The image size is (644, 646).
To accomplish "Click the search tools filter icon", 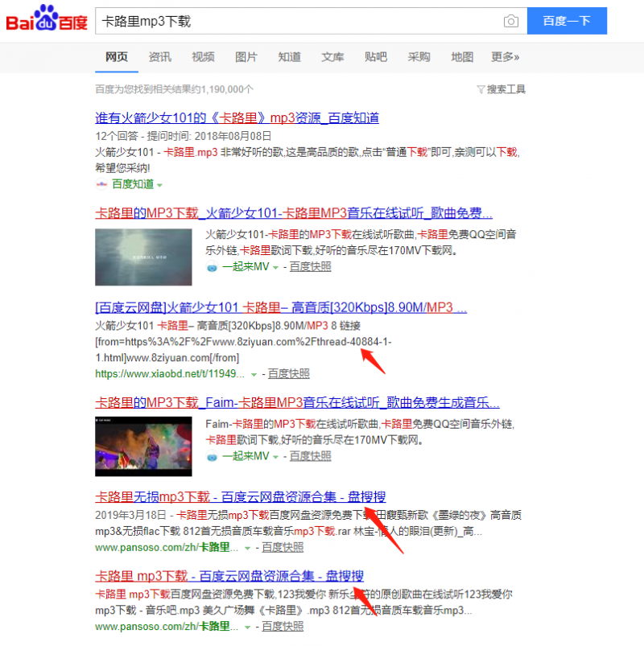I will 481,89.
